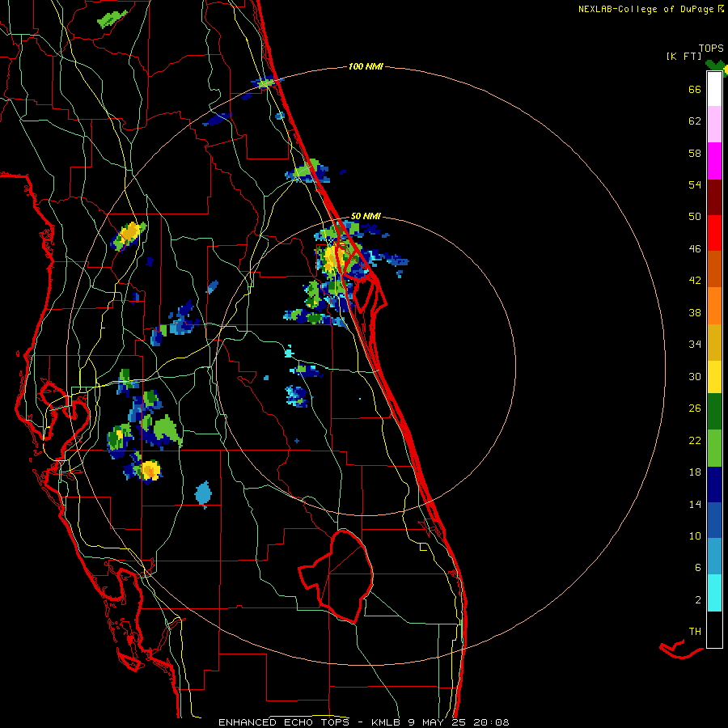Click the '26' scale value
The height and width of the screenshot is (728, 728).
(695, 408)
